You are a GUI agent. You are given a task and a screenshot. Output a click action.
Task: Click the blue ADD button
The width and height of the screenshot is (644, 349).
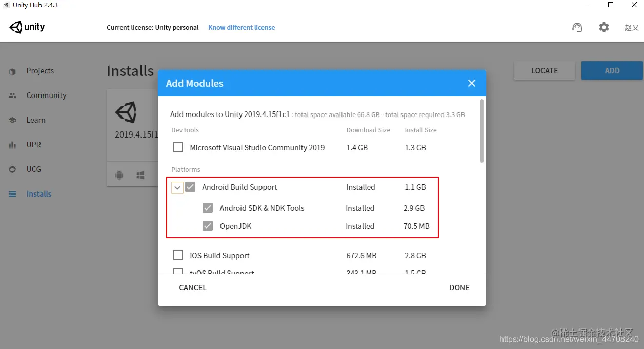[612, 71]
